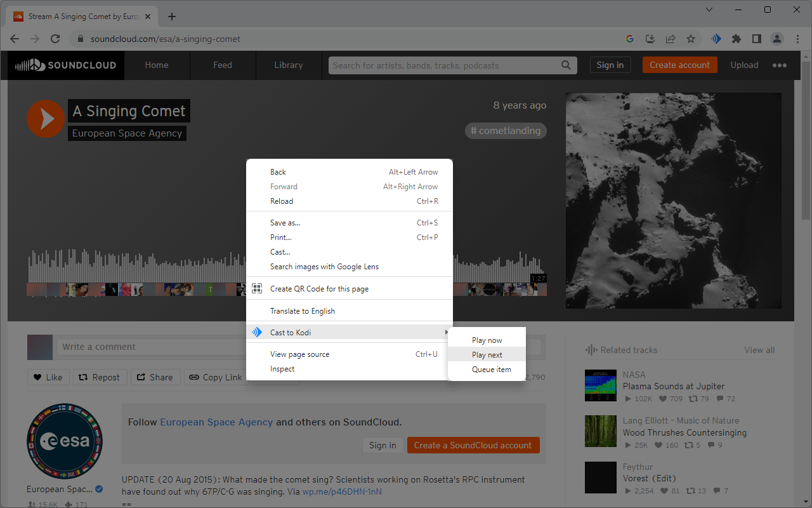Open the Google icon in the address bar

pos(630,39)
